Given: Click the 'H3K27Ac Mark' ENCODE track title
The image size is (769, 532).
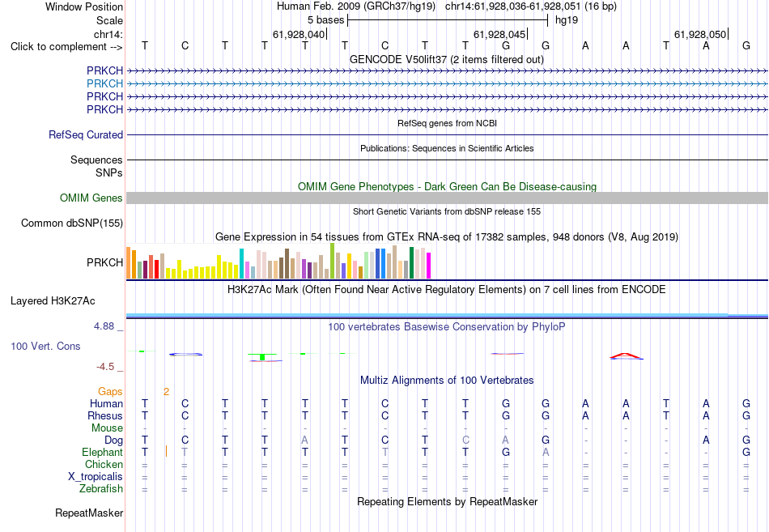Looking at the screenshot, I should click(x=447, y=290).
